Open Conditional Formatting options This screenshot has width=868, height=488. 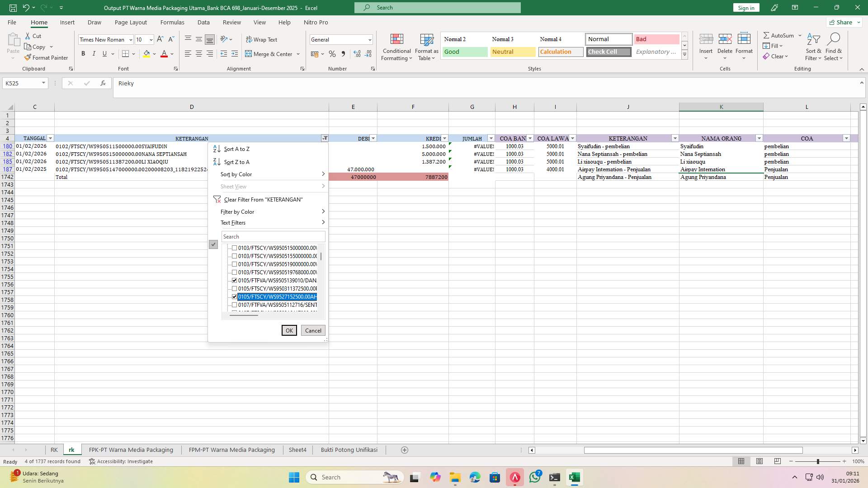click(x=396, y=47)
